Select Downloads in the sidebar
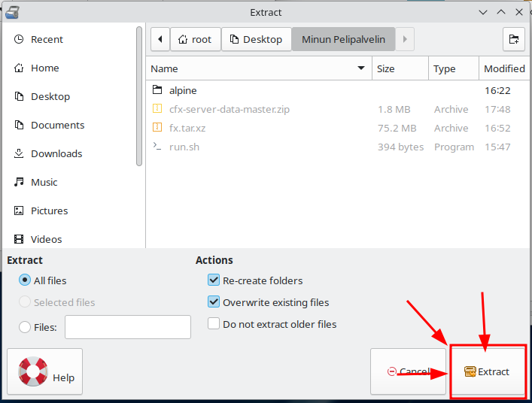The width and height of the screenshot is (532, 403). tap(56, 154)
